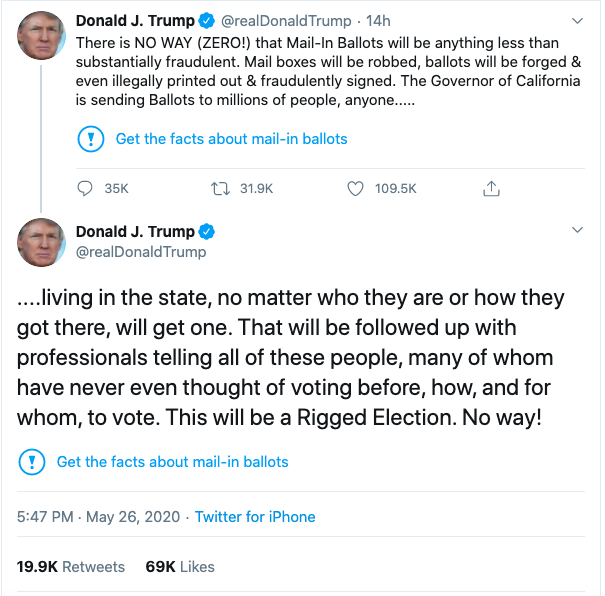Open the "Twitter for iPhone" source link

[255, 517]
